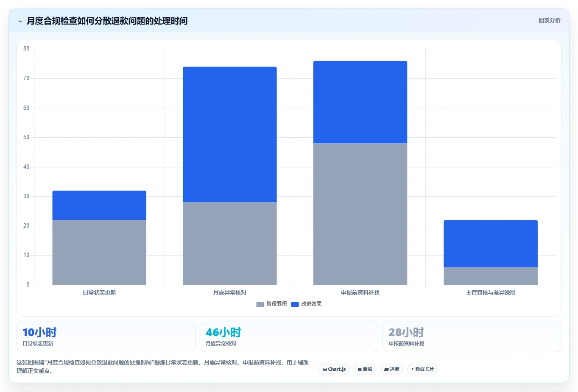Click the blue segment of 日常状态更新 bar

[x=99, y=206]
